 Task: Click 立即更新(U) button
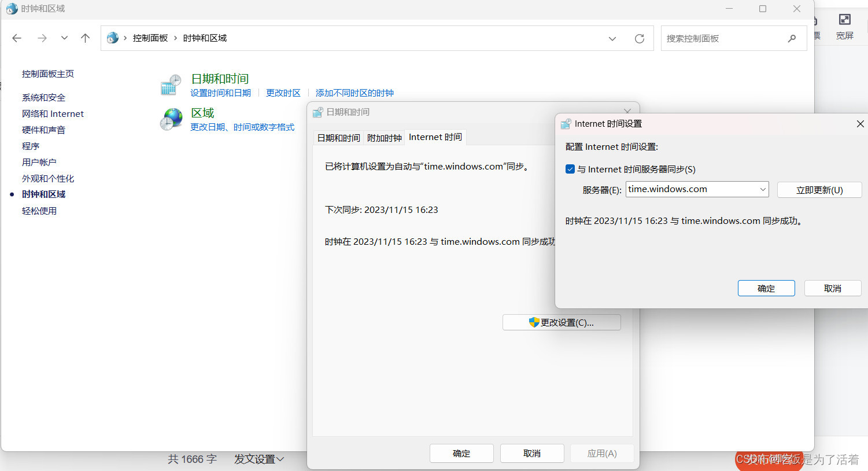[x=819, y=190]
